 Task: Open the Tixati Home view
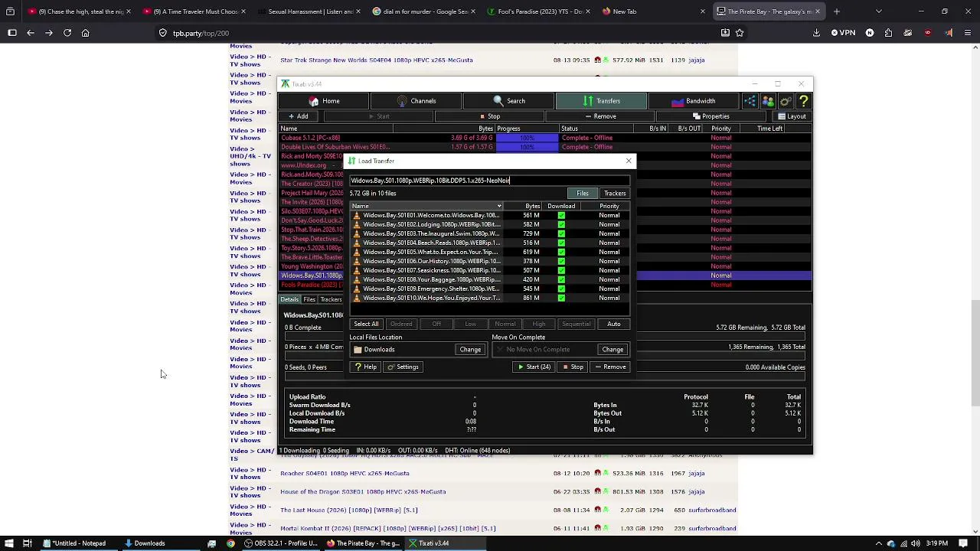tap(324, 101)
